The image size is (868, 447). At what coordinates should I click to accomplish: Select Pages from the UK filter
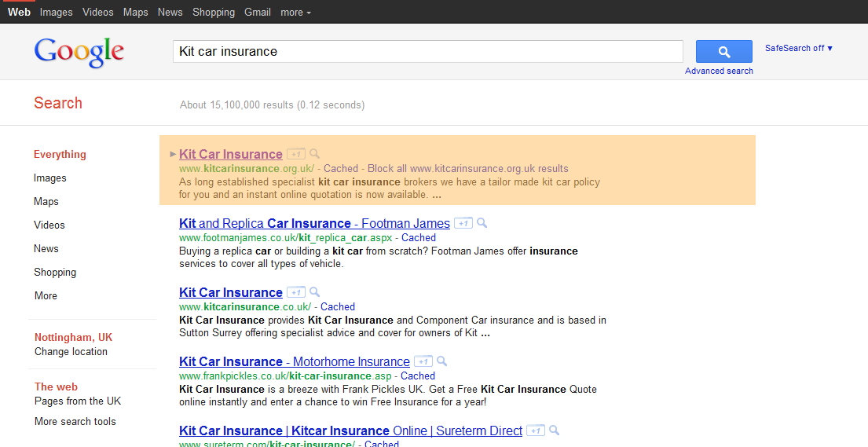click(x=78, y=401)
